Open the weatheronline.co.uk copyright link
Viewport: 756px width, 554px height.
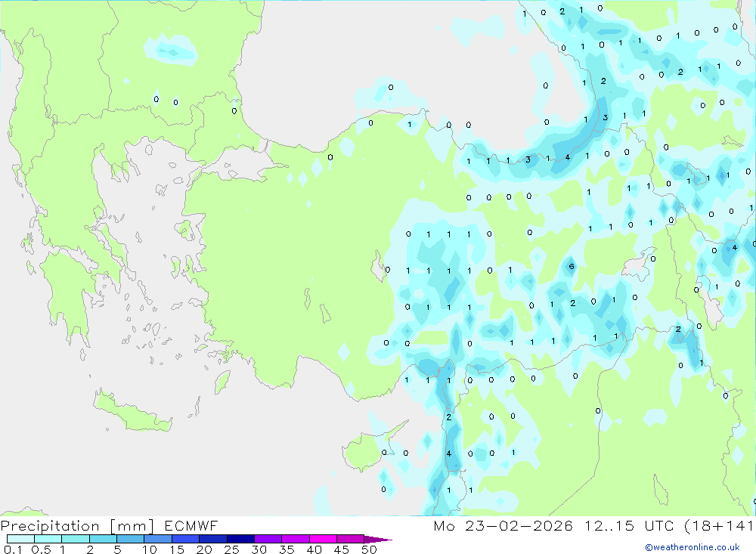coord(692,547)
